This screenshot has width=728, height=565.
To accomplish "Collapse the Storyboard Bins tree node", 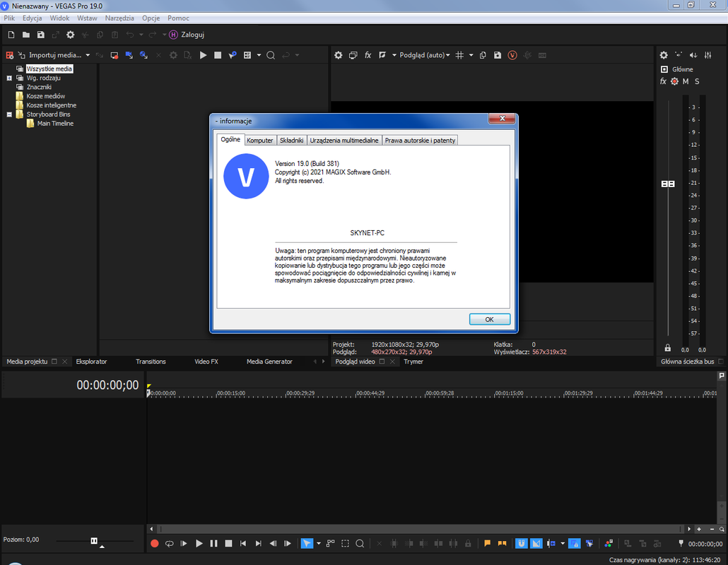I will click(x=9, y=114).
